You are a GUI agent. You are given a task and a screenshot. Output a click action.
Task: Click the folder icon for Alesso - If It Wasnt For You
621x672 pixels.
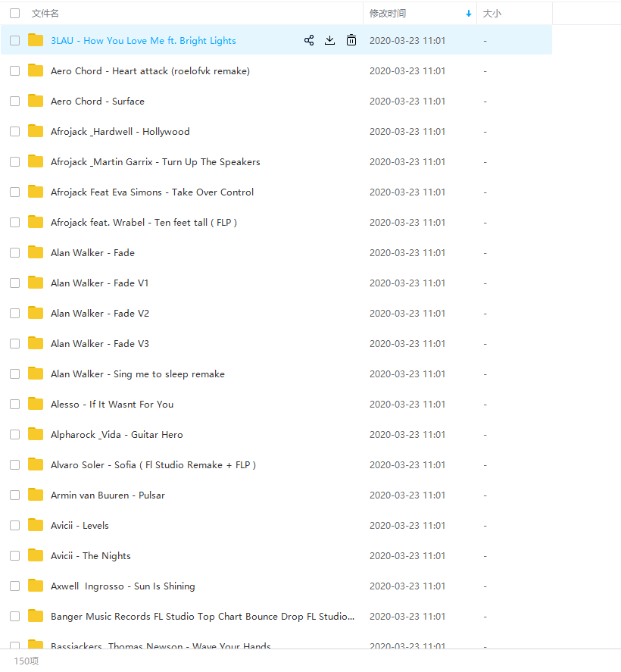pos(36,404)
